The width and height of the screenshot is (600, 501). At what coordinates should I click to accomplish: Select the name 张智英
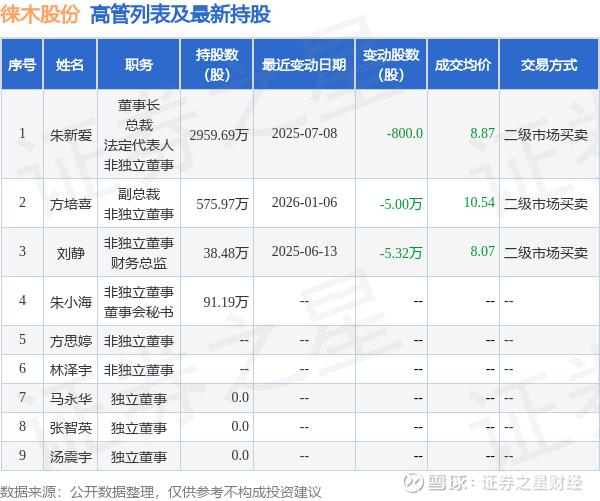point(71,428)
